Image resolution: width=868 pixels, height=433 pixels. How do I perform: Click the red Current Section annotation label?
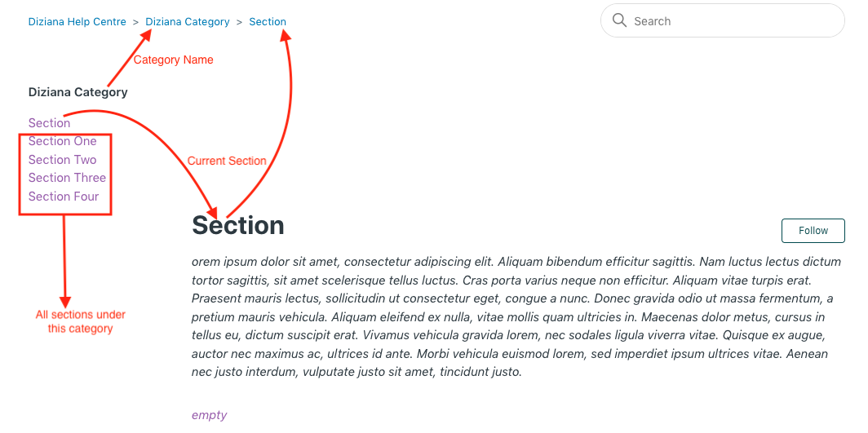click(227, 161)
